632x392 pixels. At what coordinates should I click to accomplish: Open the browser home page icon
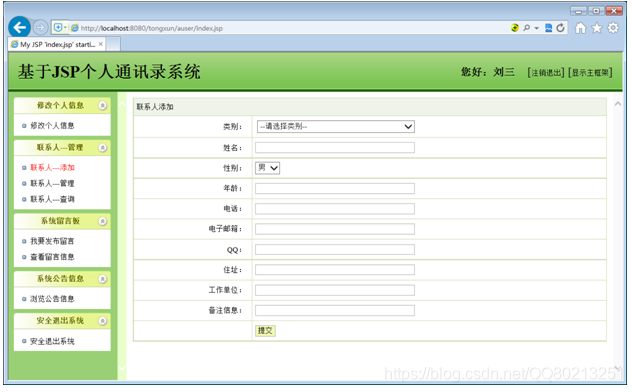click(x=580, y=28)
